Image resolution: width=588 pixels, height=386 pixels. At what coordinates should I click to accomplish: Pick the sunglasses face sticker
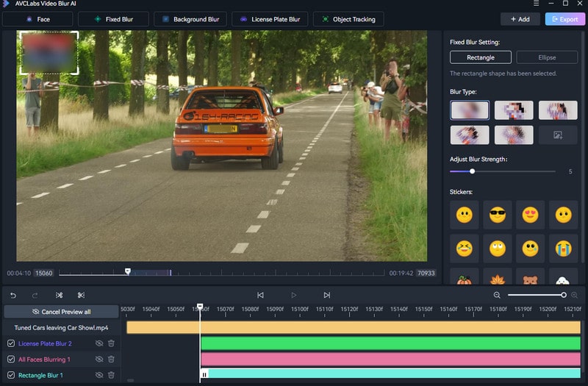pyautogui.click(x=498, y=215)
